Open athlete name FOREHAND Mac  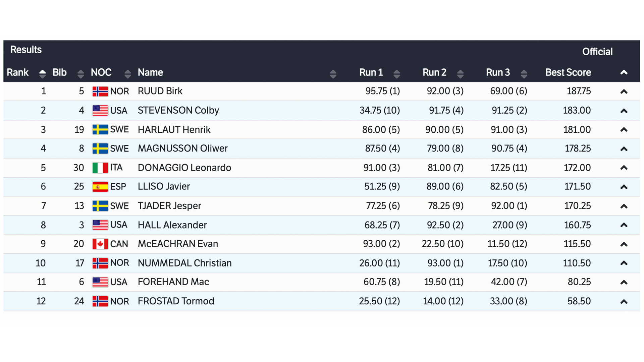[173, 282]
